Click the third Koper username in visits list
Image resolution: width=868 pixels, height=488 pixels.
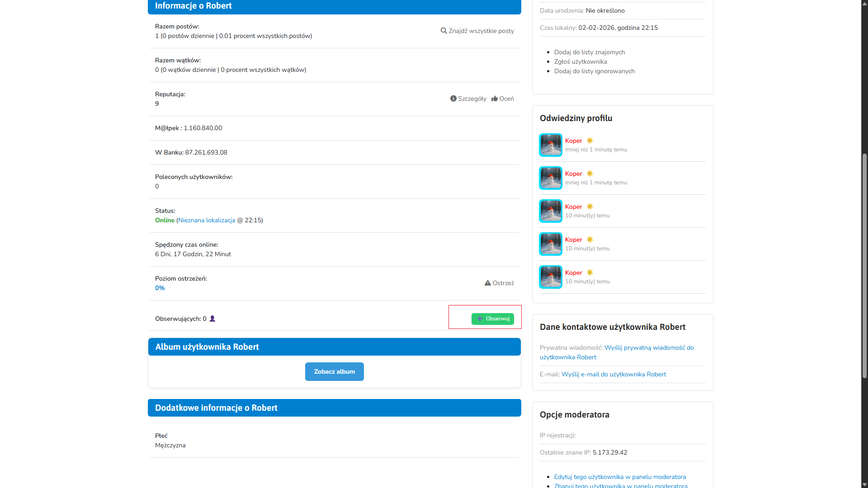[x=573, y=206]
